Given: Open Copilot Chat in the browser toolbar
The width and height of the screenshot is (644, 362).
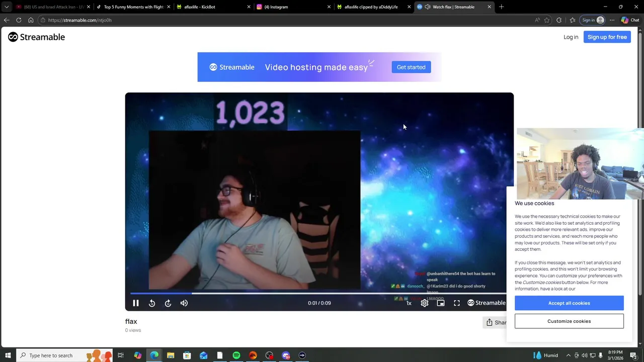Looking at the screenshot, I should 630,20.
